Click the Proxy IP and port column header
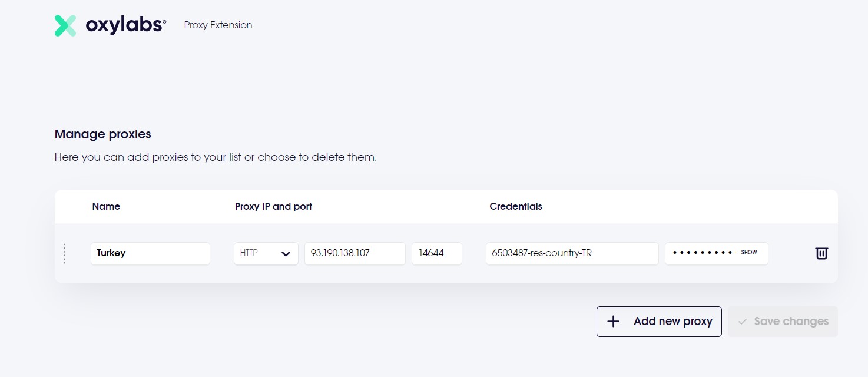The width and height of the screenshot is (868, 377). 273,207
